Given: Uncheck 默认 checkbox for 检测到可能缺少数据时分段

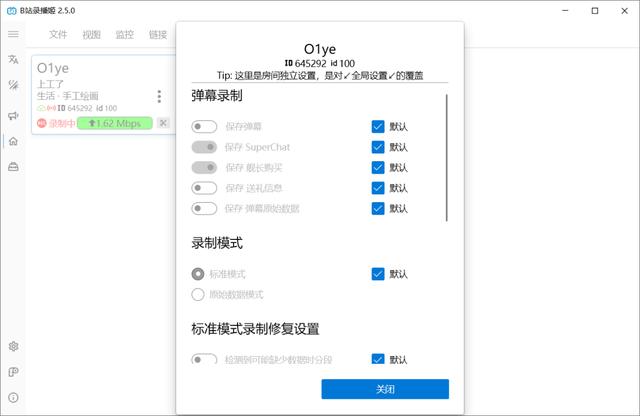Looking at the screenshot, I should click(x=378, y=359).
